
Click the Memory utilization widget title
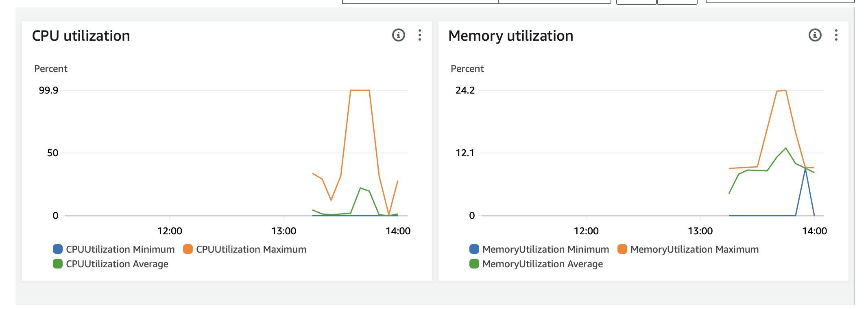(510, 36)
